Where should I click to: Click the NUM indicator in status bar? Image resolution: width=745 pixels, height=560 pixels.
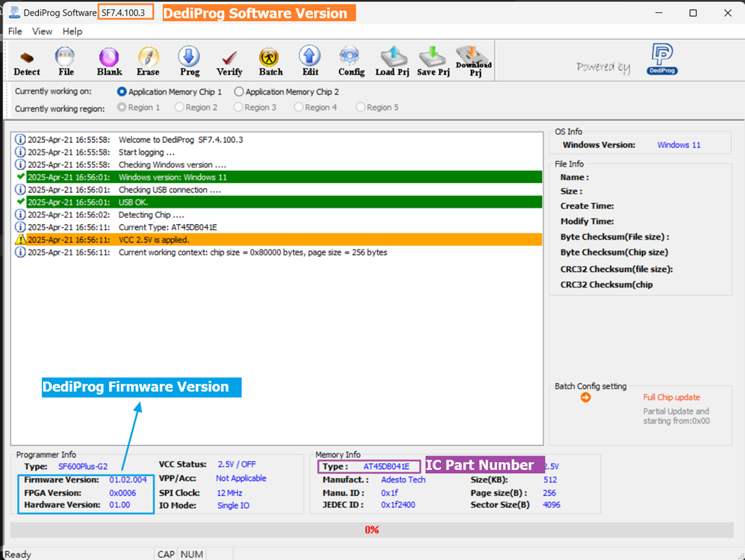191,555
